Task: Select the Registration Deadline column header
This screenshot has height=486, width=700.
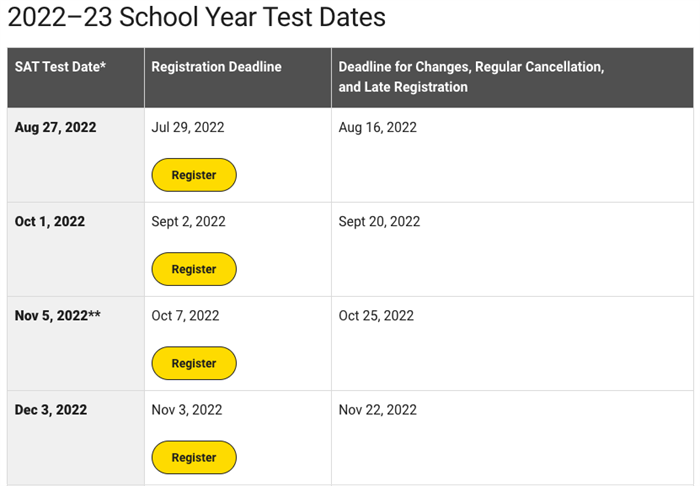Action: click(238, 78)
